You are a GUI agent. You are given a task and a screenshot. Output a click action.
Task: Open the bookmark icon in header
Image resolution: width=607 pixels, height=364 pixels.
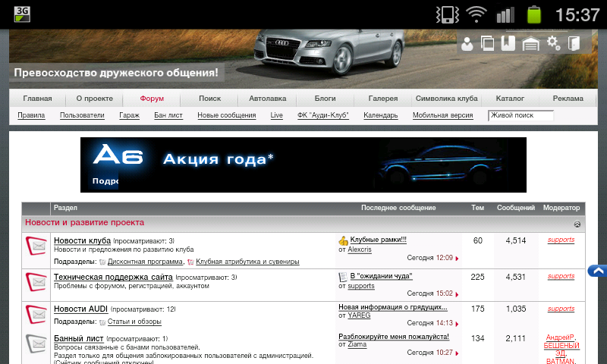point(508,43)
